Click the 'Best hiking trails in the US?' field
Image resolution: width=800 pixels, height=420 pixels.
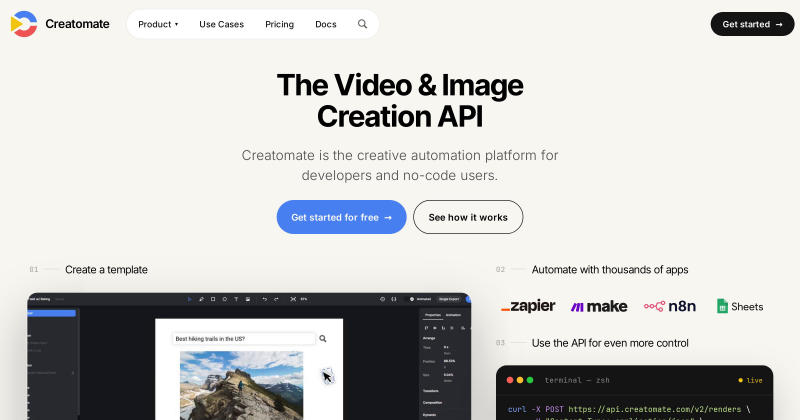pos(244,338)
